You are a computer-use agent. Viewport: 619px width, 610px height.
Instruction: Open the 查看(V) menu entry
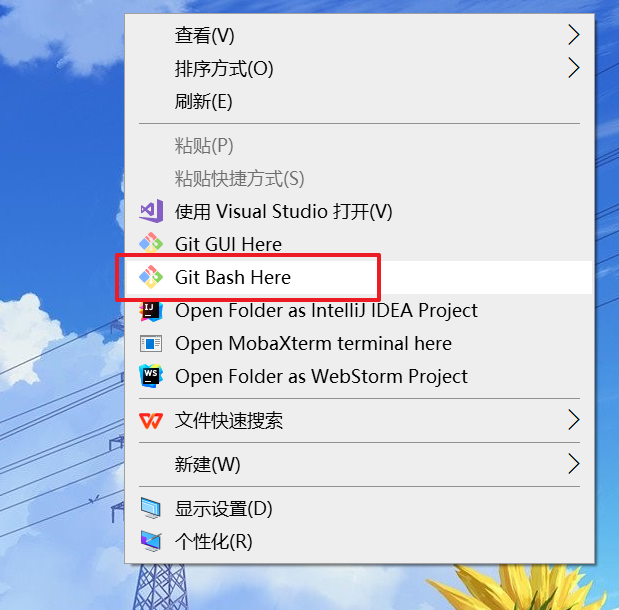click(359, 35)
